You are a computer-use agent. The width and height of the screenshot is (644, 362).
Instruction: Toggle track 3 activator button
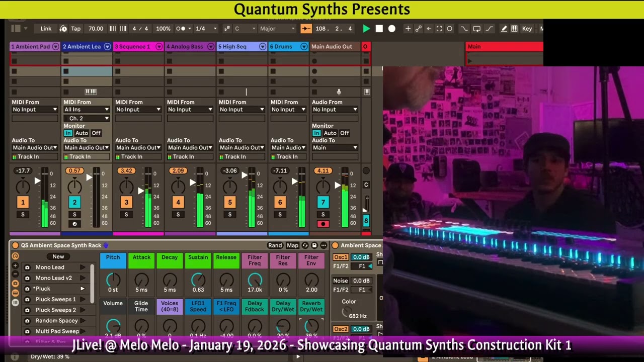126,202
